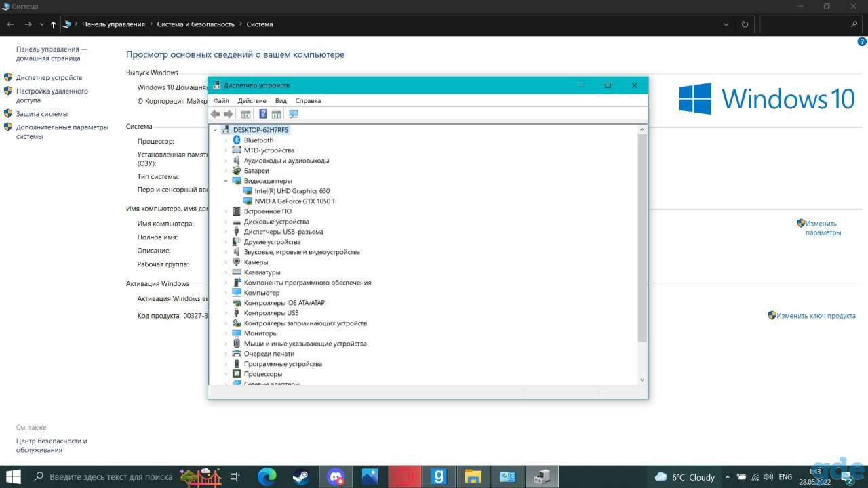Click the Батареи battery icon
Screen dimensions: 868x488
pos(237,171)
